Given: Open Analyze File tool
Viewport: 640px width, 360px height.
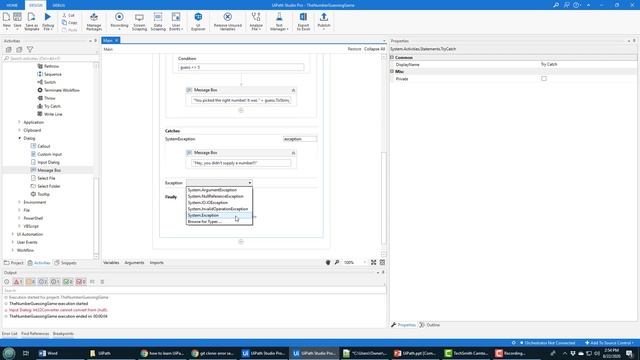Looking at the screenshot, I should [x=256, y=21].
